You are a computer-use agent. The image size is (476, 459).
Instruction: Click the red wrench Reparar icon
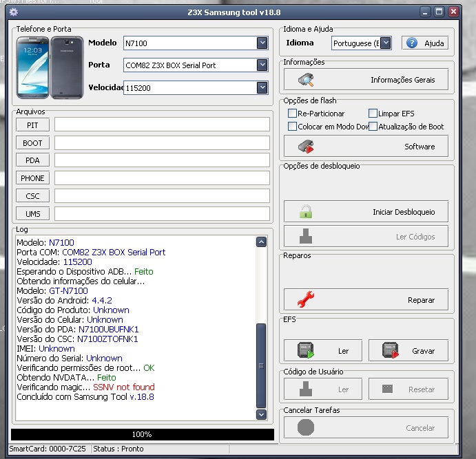(306, 299)
